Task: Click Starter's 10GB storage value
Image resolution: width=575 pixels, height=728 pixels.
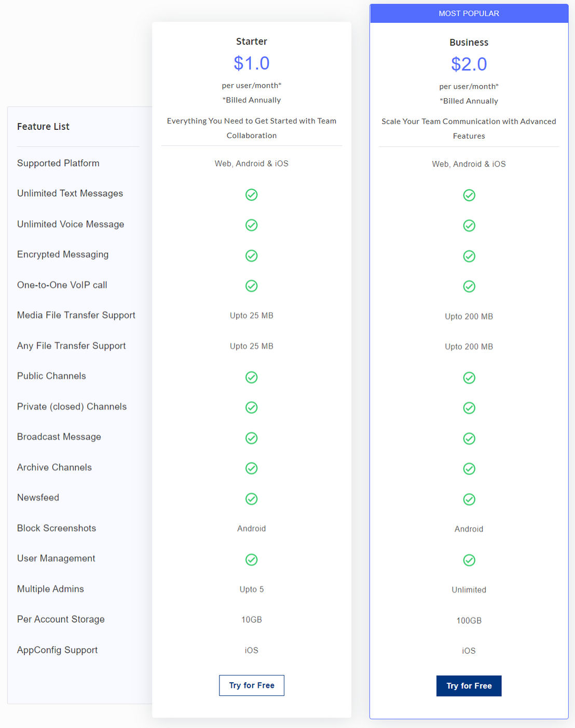Action: pos(252,619)
